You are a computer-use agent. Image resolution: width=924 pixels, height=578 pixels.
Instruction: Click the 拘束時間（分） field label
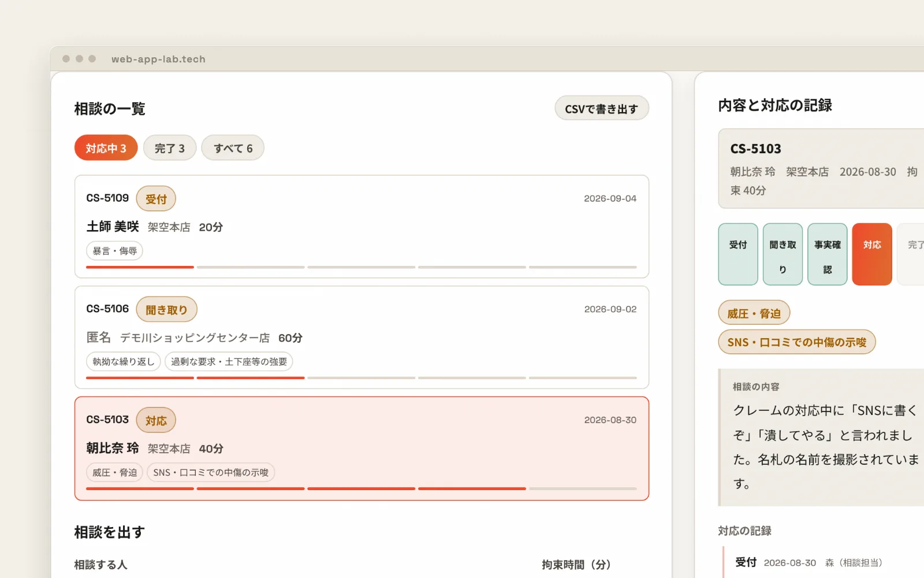[576, 565]
